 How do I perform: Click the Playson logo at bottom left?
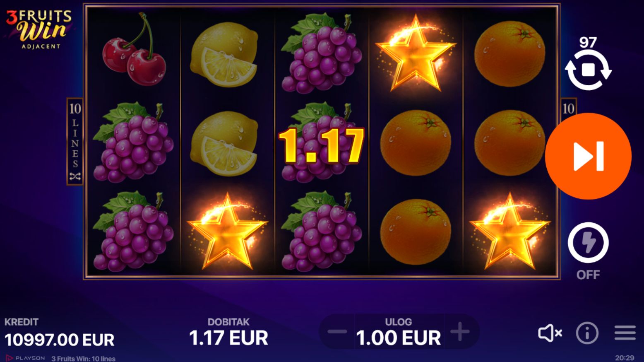click(26, 358)
